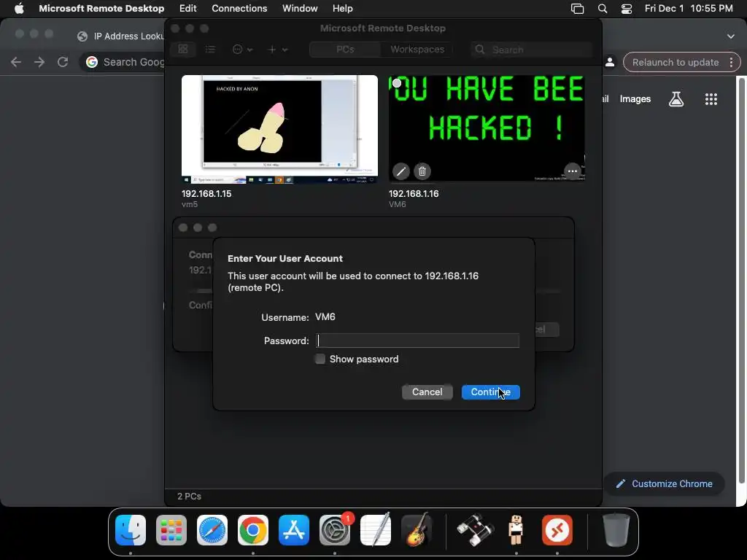Switch to grid view in Remote Desktop
This screenshot has height=560, width=747.
pos(183,49)
